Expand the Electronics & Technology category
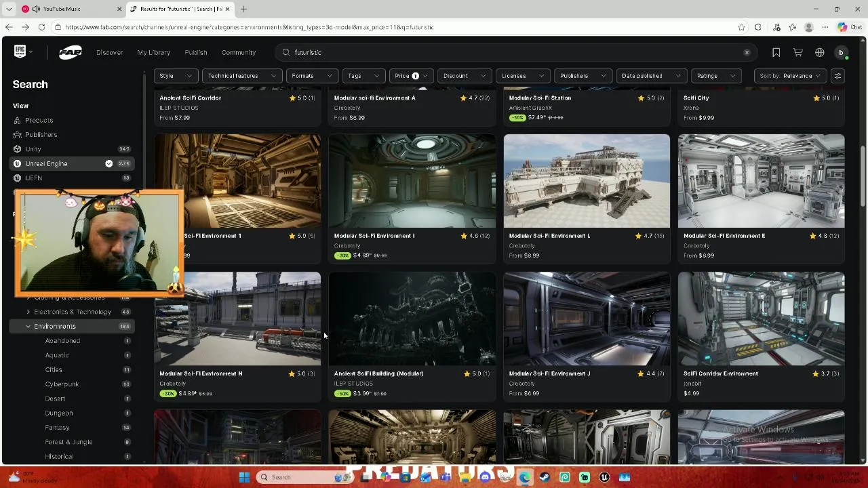 coord(28,312)
